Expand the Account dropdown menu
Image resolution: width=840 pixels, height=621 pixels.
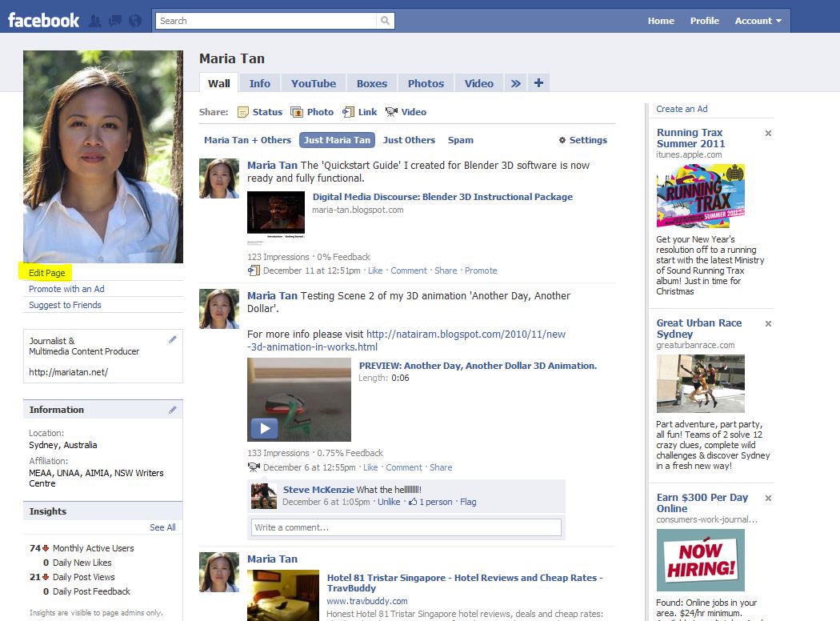click(x=758, y=20)
